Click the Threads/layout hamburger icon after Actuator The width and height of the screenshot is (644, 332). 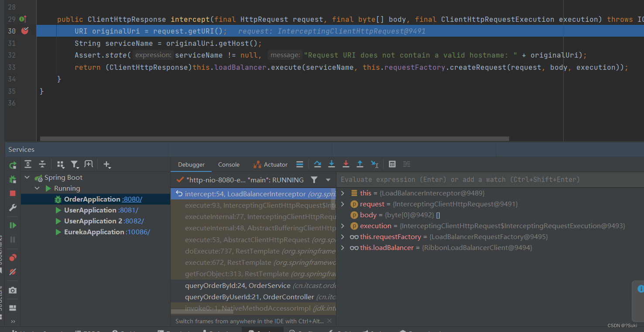[300, 164]
